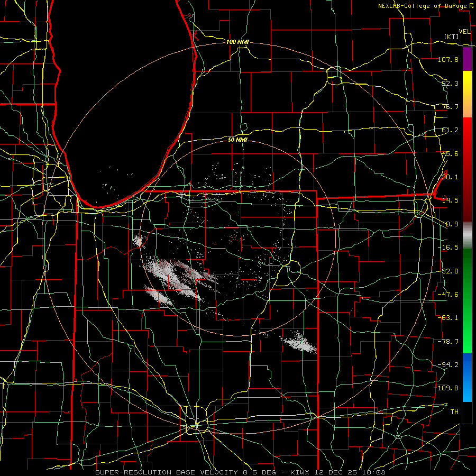Click the 76.7 value on velocity scale

(x=450, y=106)
